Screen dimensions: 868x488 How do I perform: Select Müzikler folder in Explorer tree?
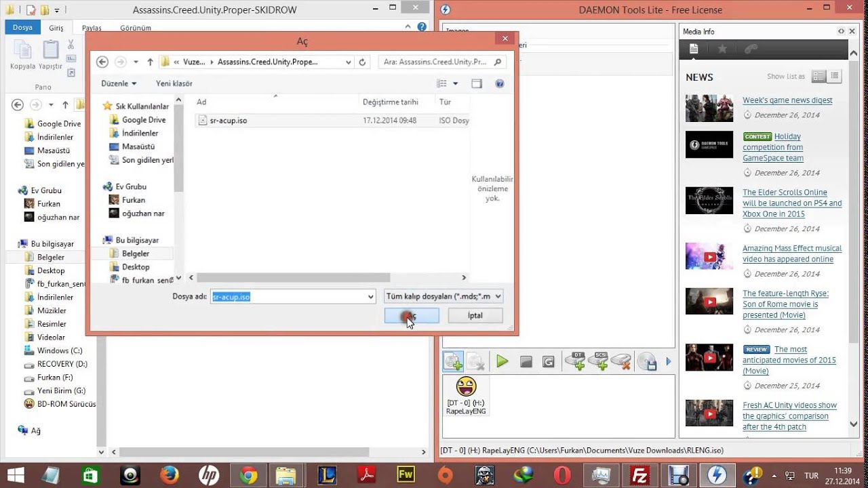click(52, 310)
